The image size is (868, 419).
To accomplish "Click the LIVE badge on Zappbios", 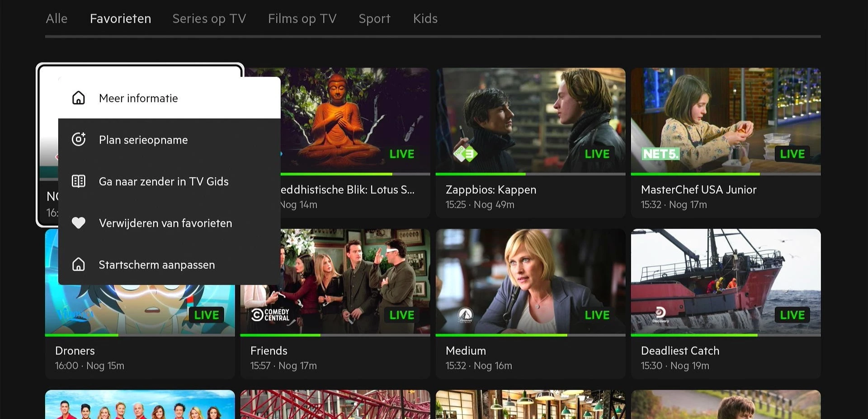I will tap(597, 154).
